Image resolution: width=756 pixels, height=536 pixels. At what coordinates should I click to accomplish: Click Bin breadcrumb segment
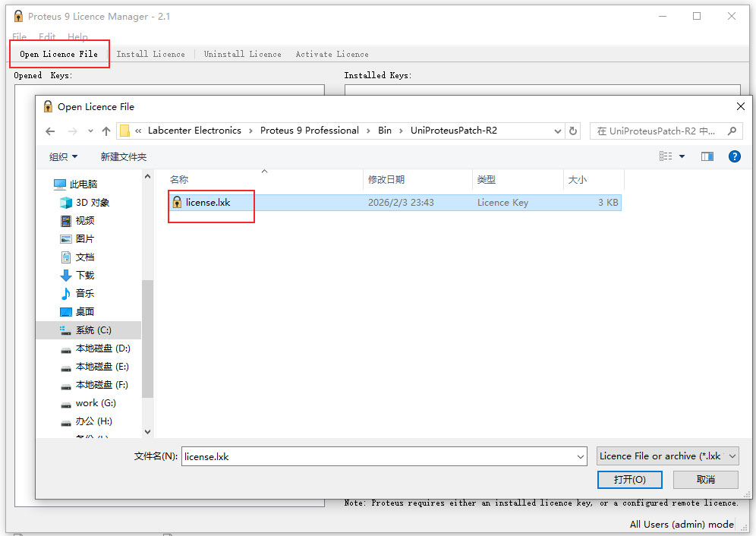click(x=384, y=131)
